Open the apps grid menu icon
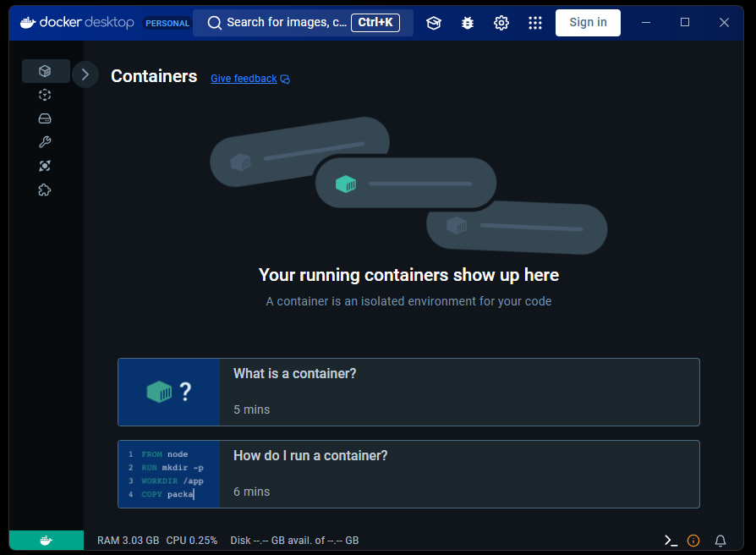 click(535, 23)
